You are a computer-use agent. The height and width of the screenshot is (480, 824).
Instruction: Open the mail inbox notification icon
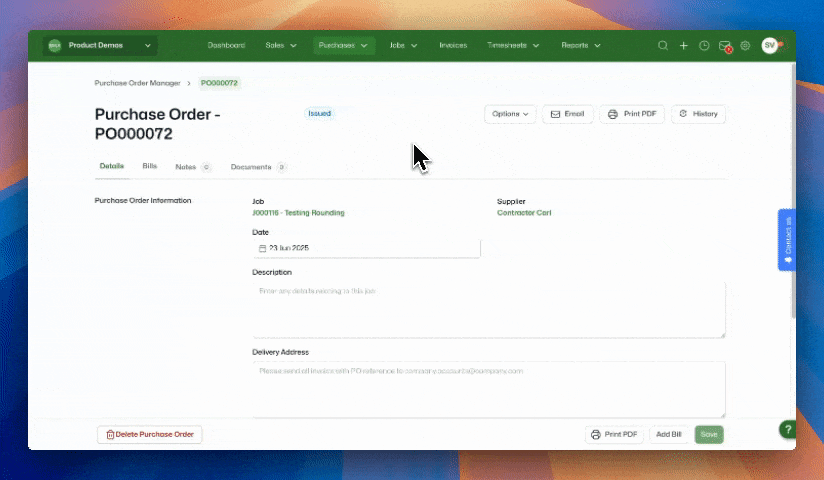click(725, 46)
